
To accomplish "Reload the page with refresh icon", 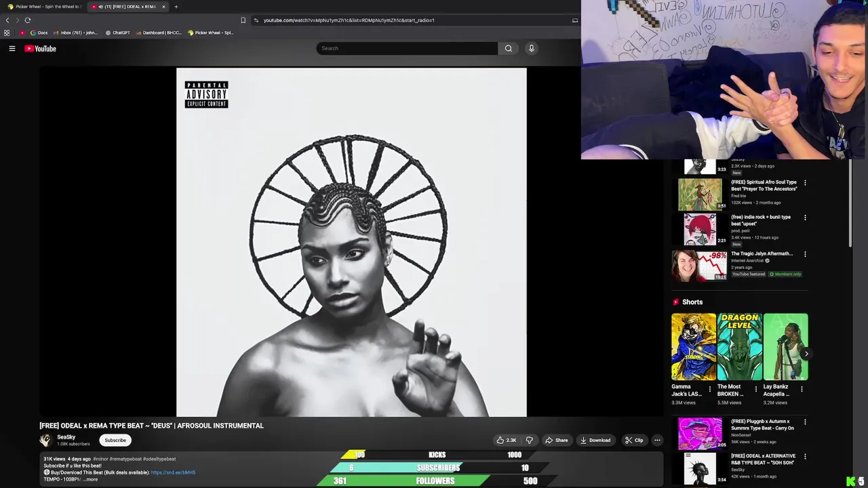I will point(27,20).
